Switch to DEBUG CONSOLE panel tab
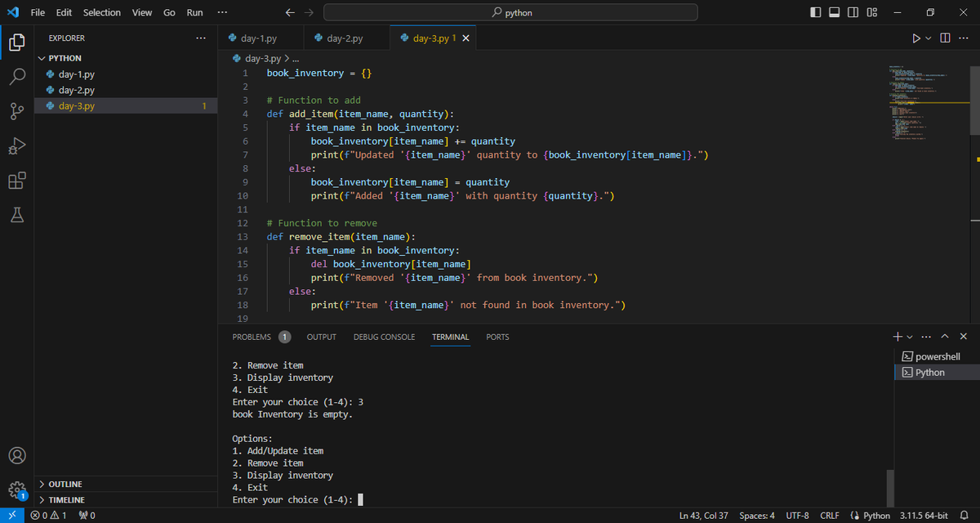 click(x=384, y=337)
